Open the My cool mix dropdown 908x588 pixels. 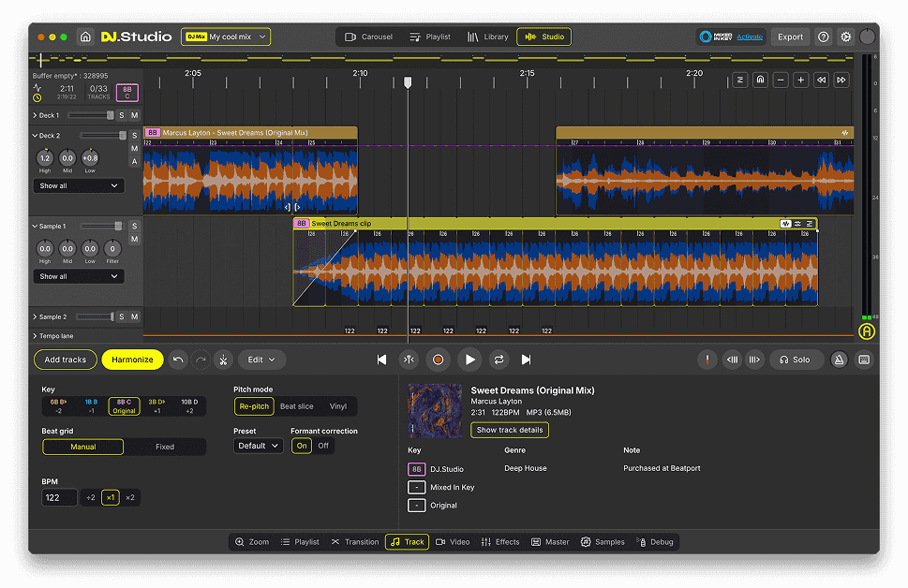[x=226, y=37]
